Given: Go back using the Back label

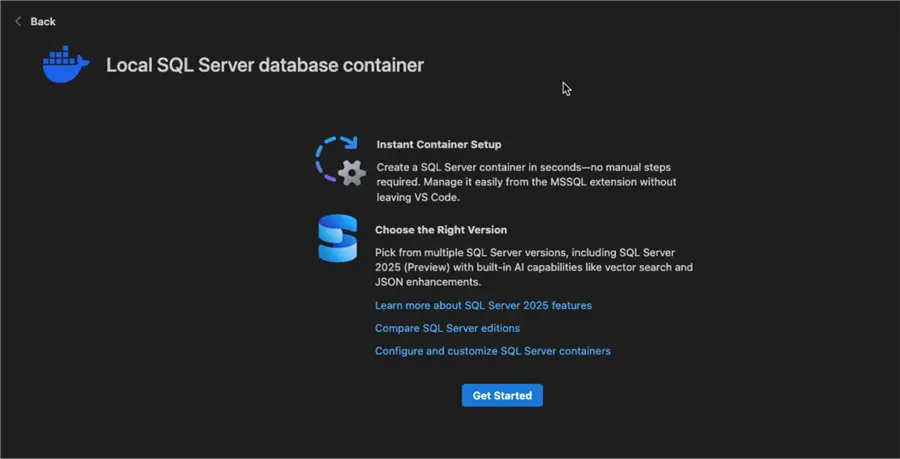Looking at the screenshot, I should click(x=43, y=21).
